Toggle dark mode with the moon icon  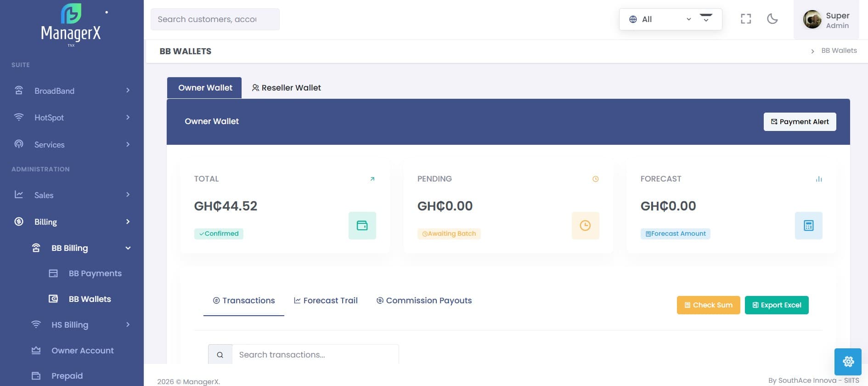point(772,19)
